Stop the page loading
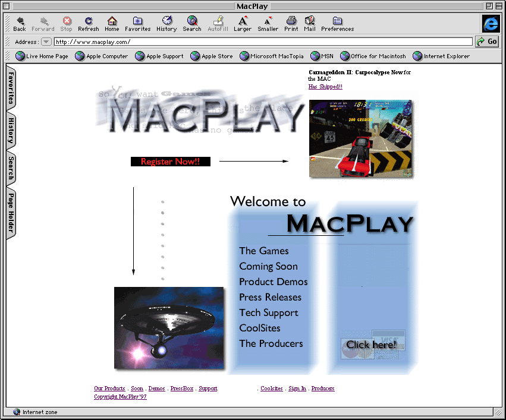Screen dimensions: 506x420 [67, 24]
